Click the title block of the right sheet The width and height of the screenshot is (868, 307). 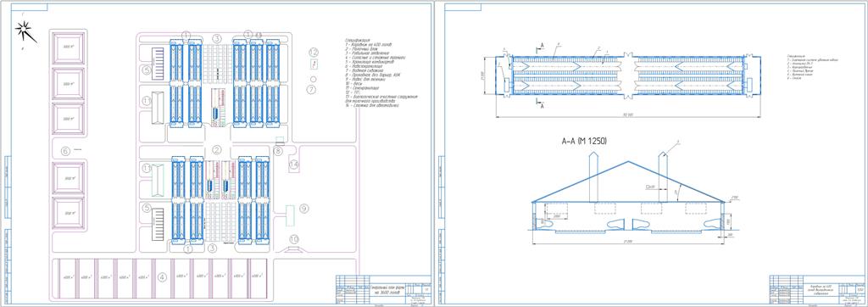pos(817,289)
